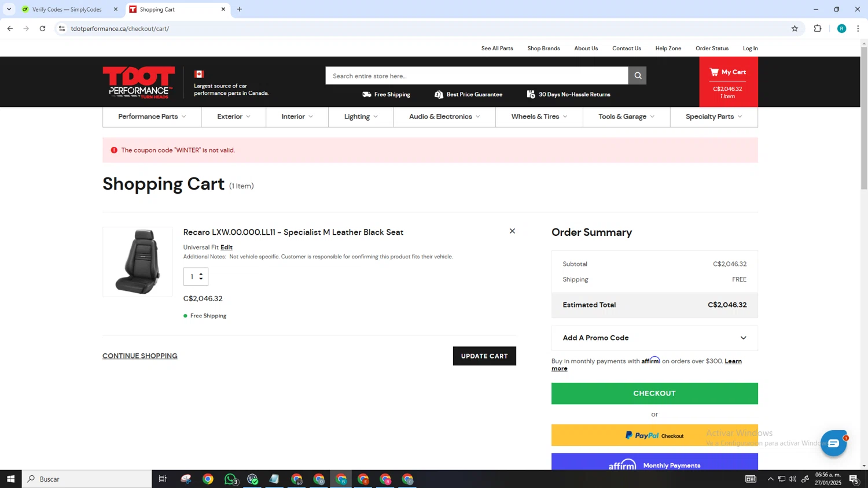Image resolution: width=868 pixels, height=488 pixels.
Task: Open Shop Brands link
Action: [x=543, y=49]
